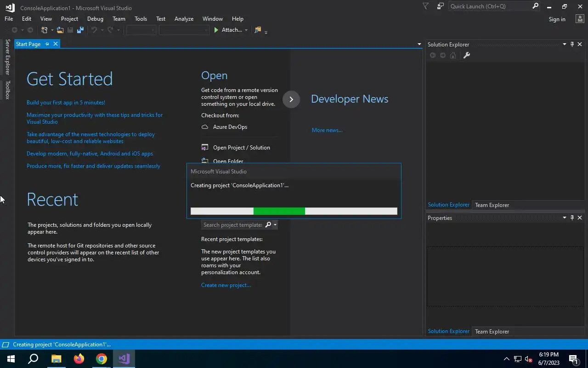Viewport: 588px width, 368px height.
Task: Launch Firefox from the taskbar
Action: coord(79,359)
